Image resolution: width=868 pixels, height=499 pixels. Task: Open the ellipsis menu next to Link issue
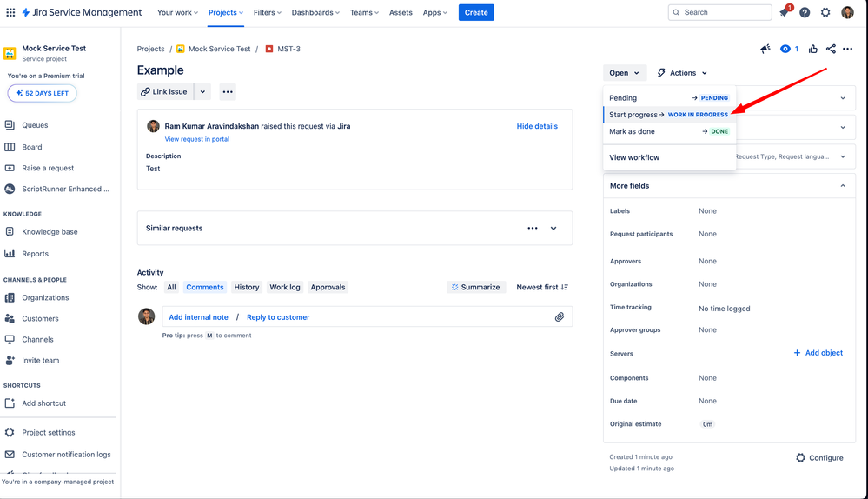pyautogui.click(x=228, y=92)
